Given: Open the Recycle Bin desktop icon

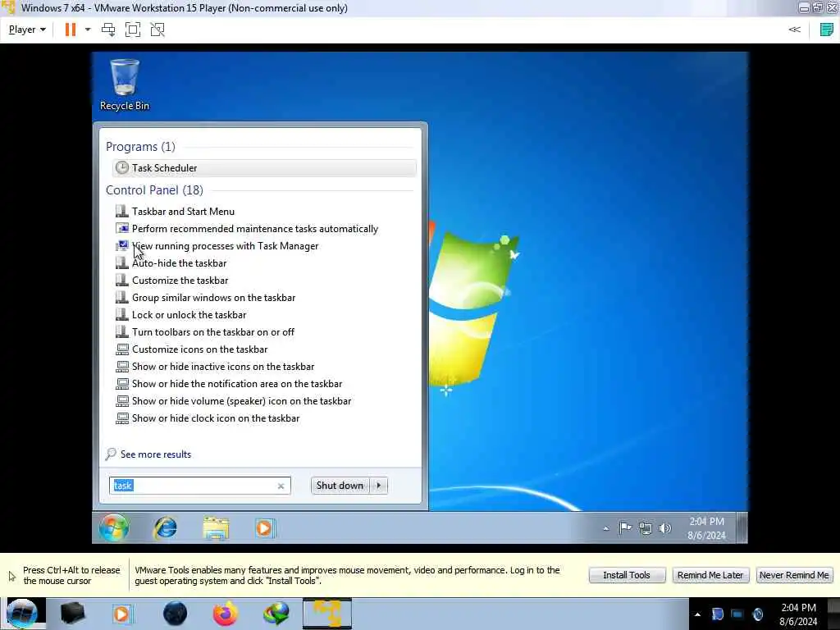Looking at the screenshot, I should 125,84.
